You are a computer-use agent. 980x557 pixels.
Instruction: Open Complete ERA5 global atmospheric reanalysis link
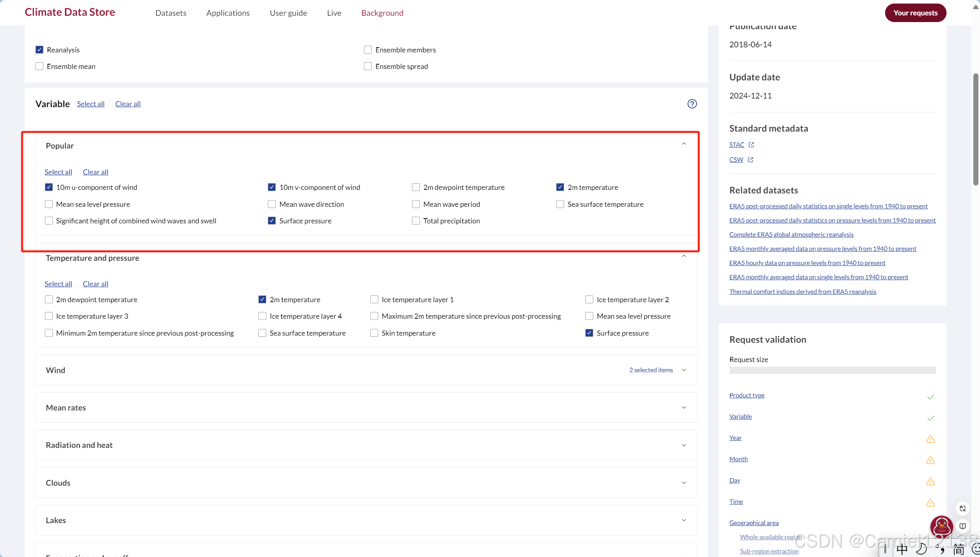click(x=791, y=234)
